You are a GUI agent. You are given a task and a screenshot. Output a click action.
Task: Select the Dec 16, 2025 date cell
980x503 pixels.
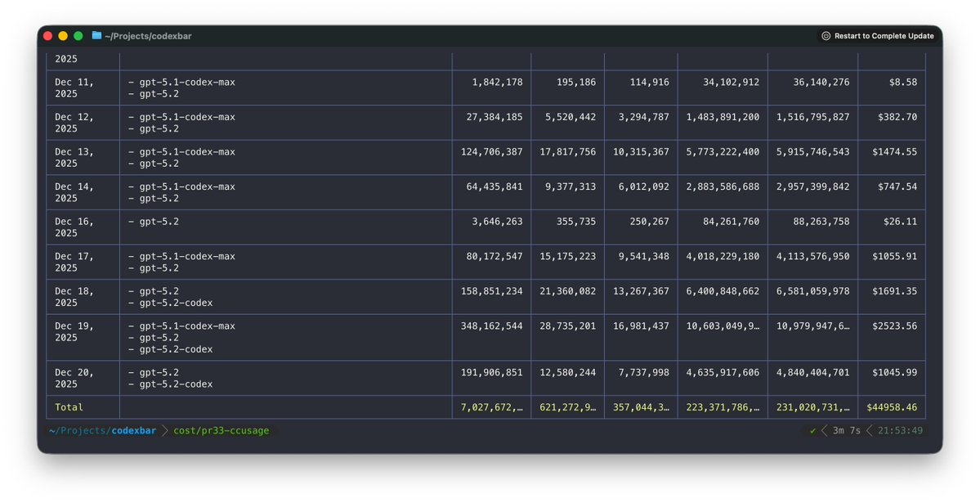[73, 227]
